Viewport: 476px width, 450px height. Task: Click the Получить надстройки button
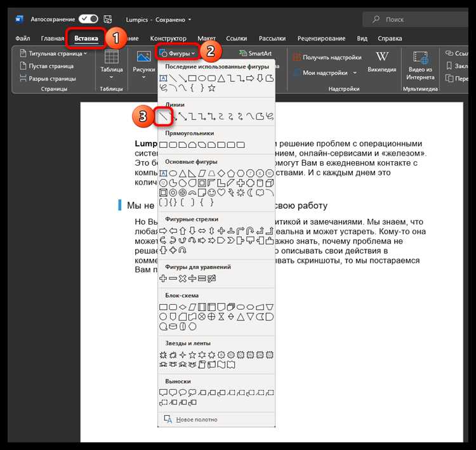click(327, 57)
